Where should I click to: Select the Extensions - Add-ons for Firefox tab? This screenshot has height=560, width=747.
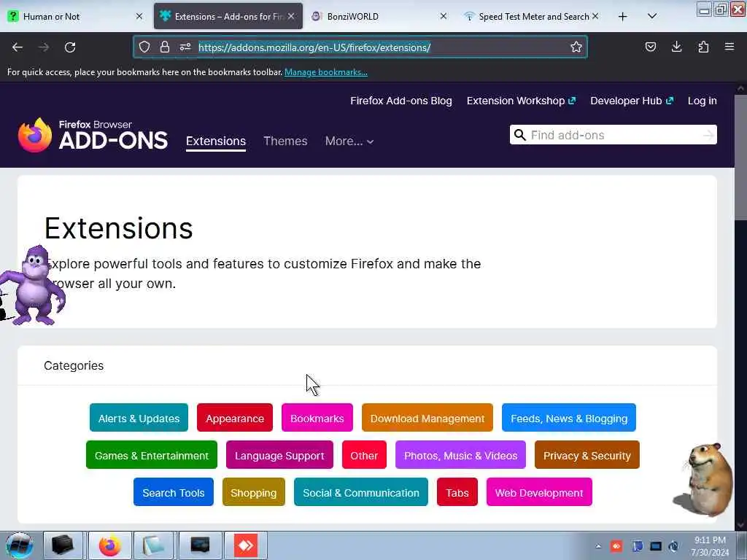(228, 17)
